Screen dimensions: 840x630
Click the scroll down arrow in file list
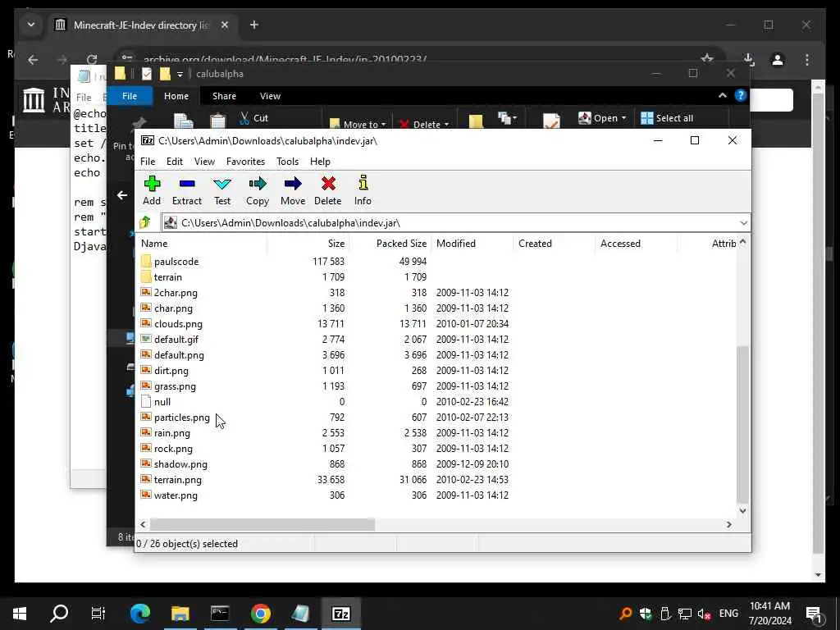[742, 510]
